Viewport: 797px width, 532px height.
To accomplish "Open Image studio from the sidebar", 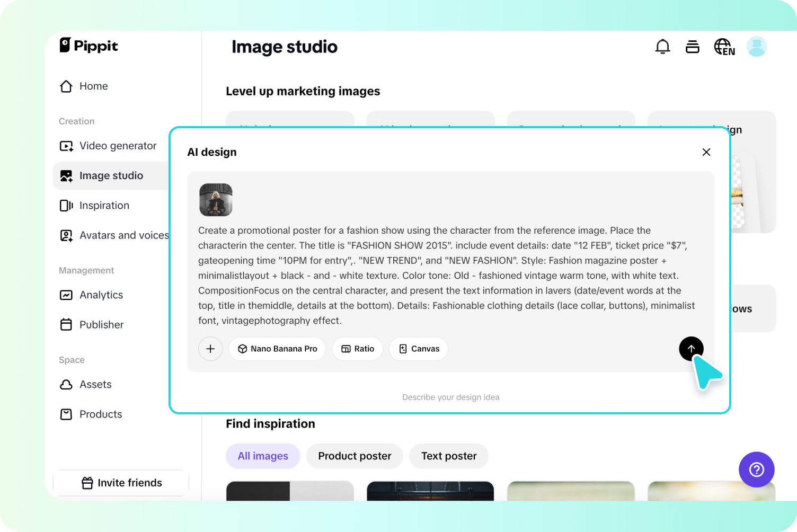I will (111, 175).
